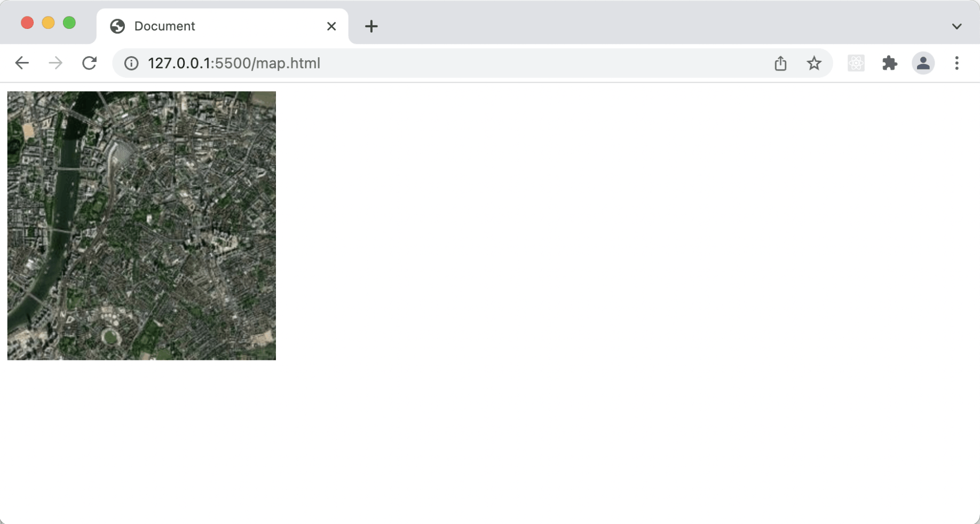This screenshot has width=980, height=524.
Task: Click the satellite map image
Action: (x=141, y=225)
